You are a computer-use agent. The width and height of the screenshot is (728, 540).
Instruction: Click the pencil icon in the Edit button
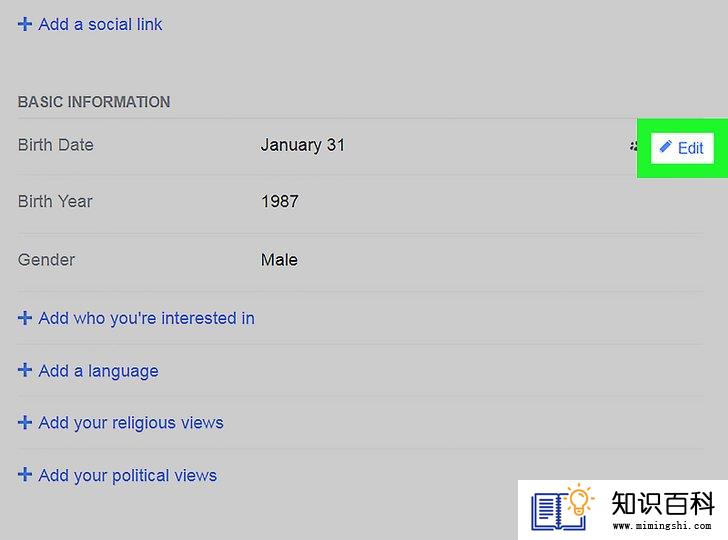pyautogui.click(x=666, y=147)
